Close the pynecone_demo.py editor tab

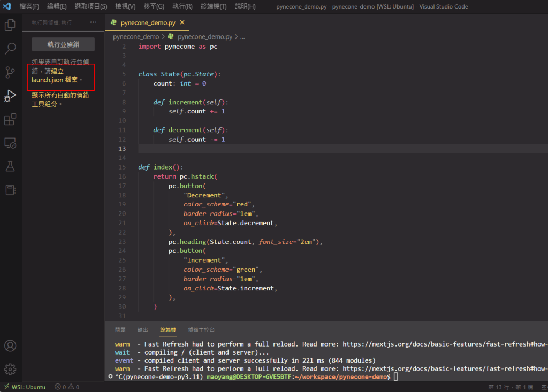tap(182, 22)
